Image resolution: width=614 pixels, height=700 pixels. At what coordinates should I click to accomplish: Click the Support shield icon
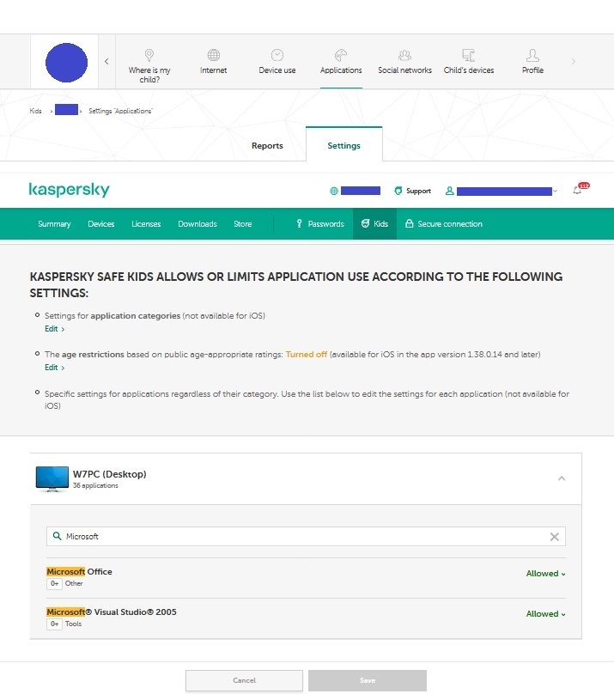pos(398,191)
